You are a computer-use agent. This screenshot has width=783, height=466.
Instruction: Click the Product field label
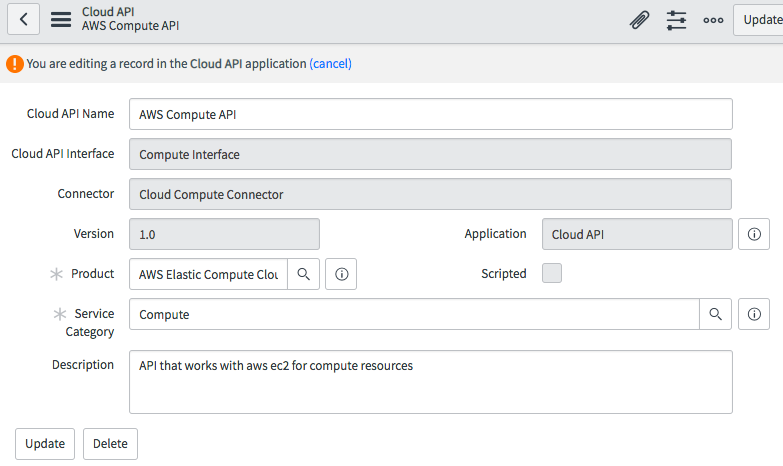[92, 274]
